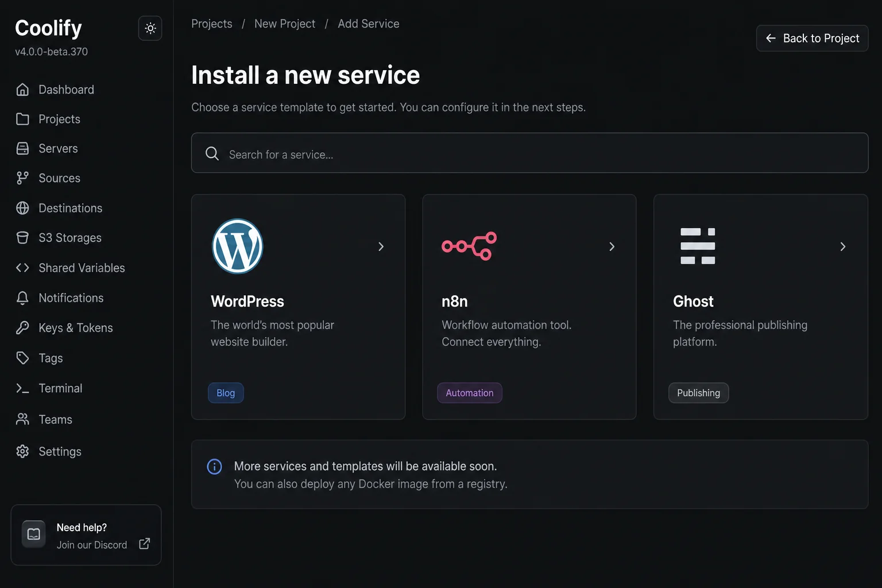The image size is (882, 588).
Task: Click the Tags label icon
Action: tap(22, 358)
